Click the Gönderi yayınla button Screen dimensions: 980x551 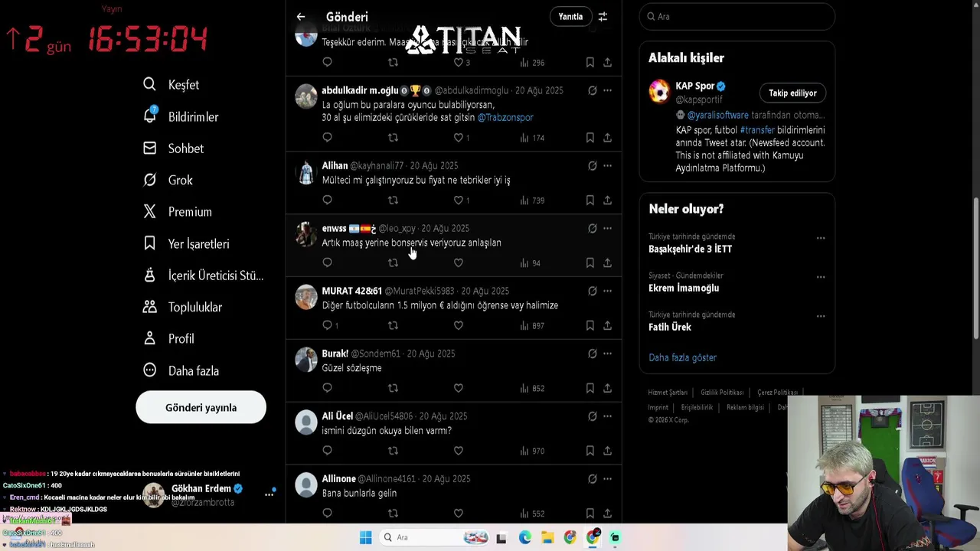(201, 408)
